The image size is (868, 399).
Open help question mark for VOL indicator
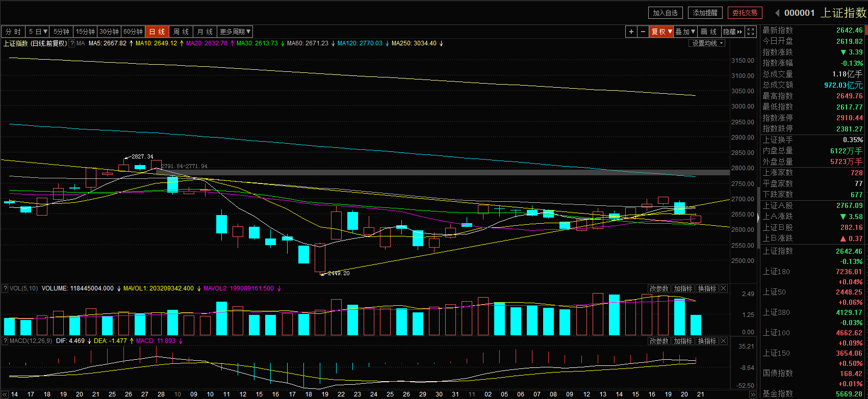[x=6, y=288]
